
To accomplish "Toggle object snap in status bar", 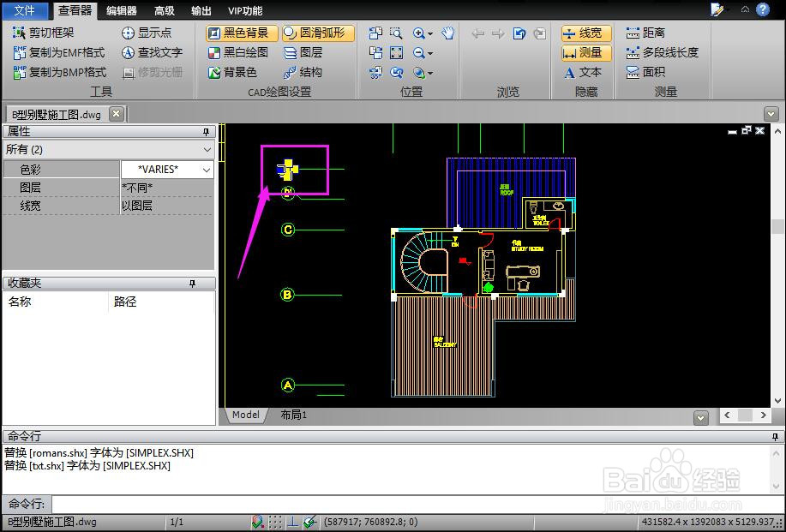I will 258,522.
